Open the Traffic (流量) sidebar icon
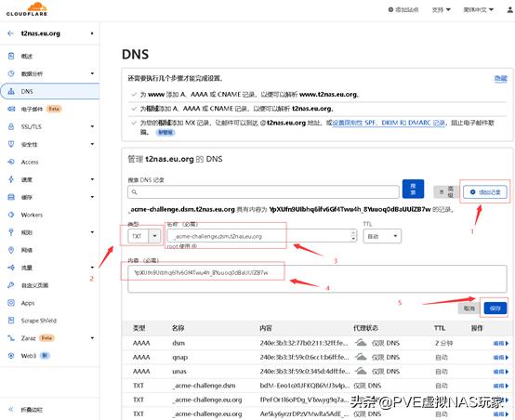The image size is (515, 420). tap(11, 268)
